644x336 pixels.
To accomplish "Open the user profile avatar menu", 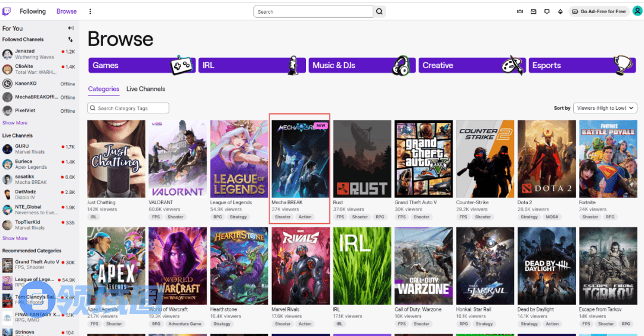I will pyautogui.click(x=637, y=11).
